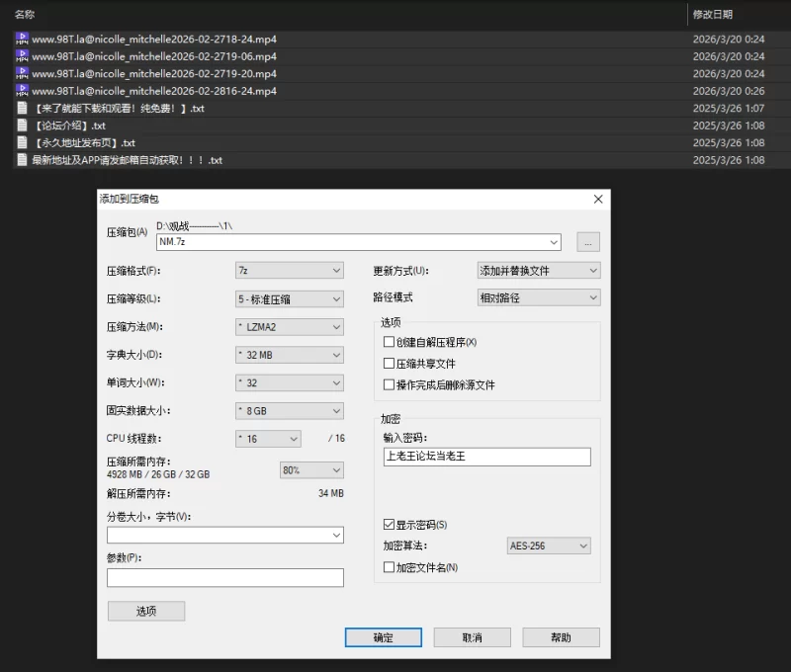
Task: Click the 选项 button at dialog bottom
Action: tap(146, 611)
